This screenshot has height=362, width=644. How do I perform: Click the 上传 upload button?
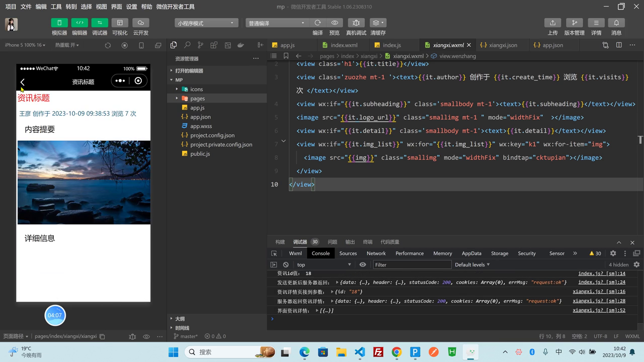(x=552, y=23)
